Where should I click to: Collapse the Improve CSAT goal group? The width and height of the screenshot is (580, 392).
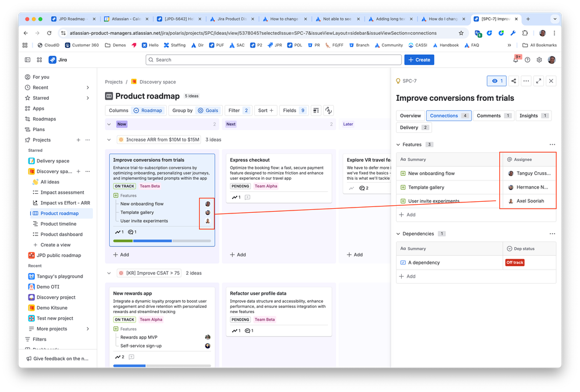tap(109, 273)
